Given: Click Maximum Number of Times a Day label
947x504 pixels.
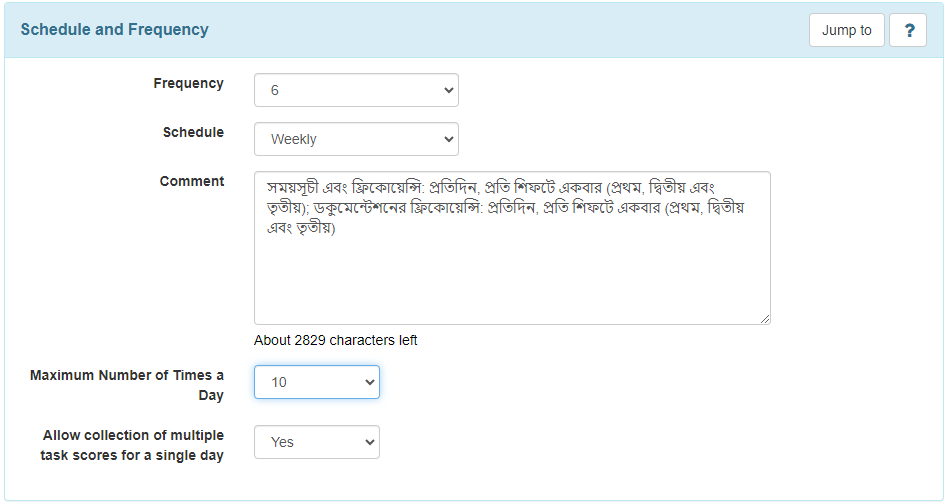Looking at the screenshot, I should tap(127, 385).
